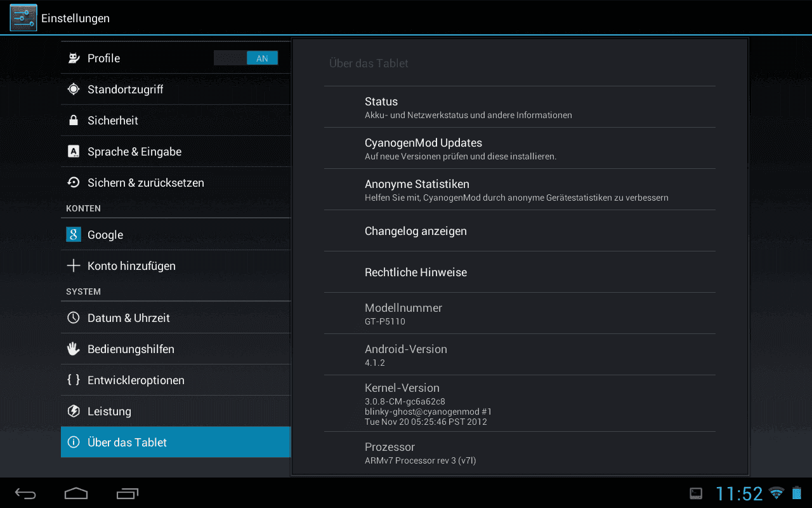Tap the 11:52 clock in status bar
Image resolution: width=812 pixels, height=508 pixels.
click(739, 493)
